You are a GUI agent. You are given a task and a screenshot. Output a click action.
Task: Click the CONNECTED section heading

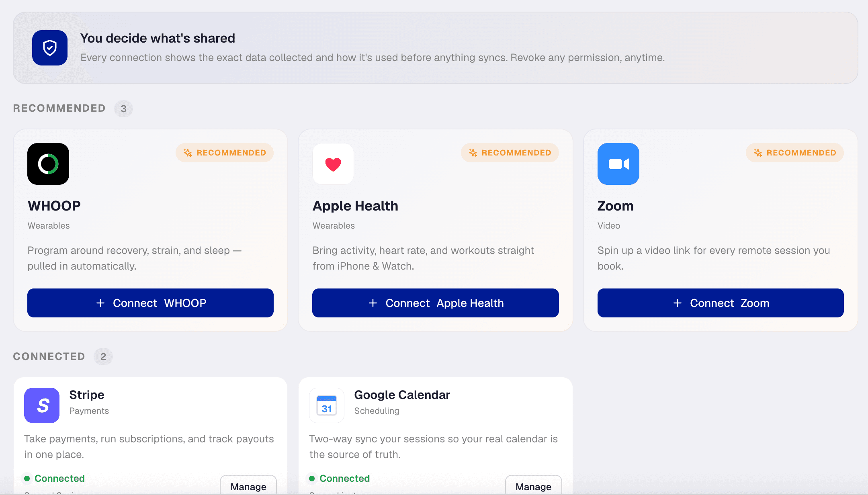coord(49,356)
